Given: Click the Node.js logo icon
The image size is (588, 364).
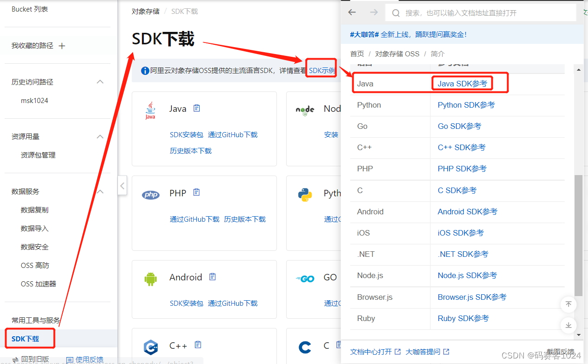Looking at the screenshot, I should (305, 110).
